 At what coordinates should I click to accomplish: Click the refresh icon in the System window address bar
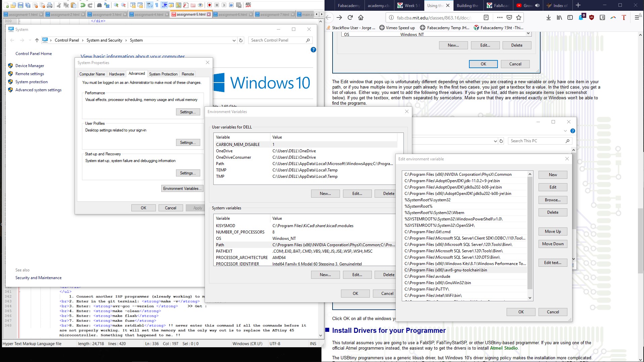(x=241, y=40)
